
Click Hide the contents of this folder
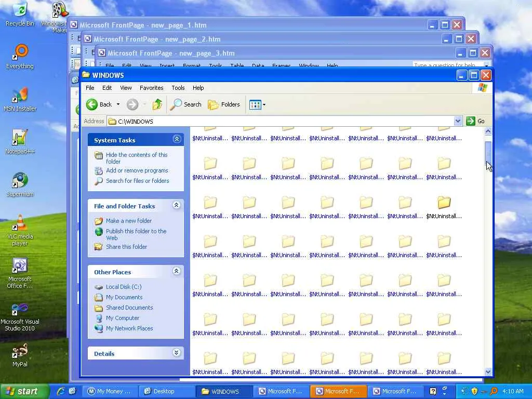[x=137, y=158]
